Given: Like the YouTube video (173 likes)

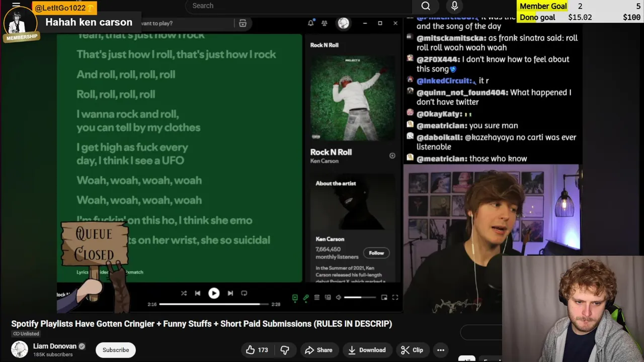Looking at the screenshot, I should 257,350.
